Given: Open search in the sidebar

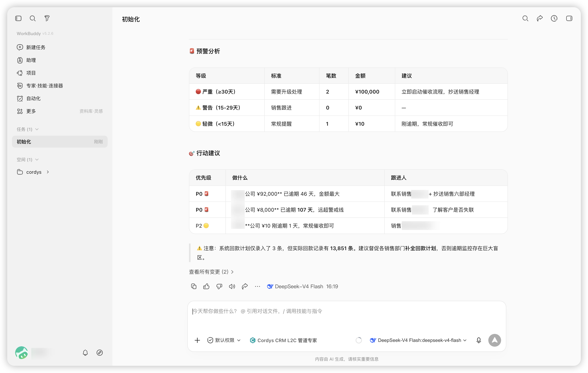Looking at the screenshot, I should 32,18.
